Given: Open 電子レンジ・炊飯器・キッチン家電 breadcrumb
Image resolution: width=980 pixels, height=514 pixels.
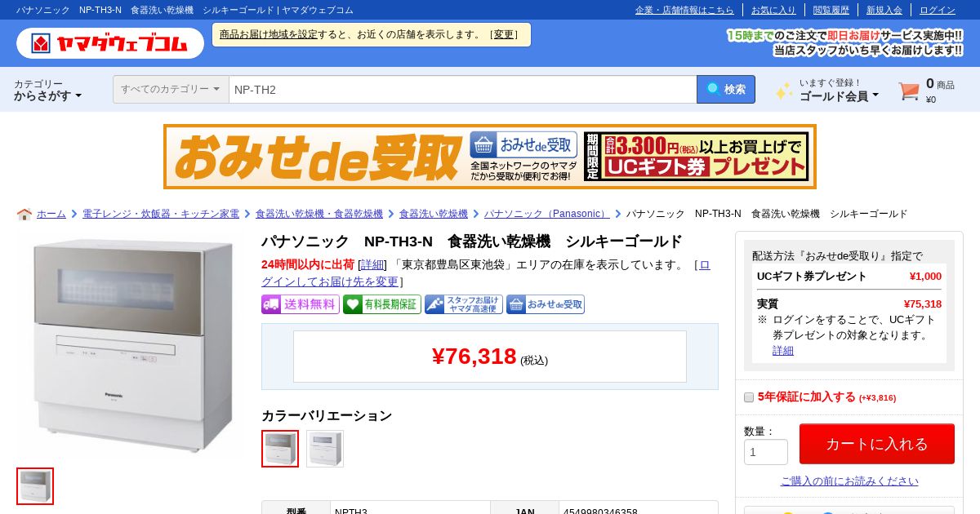Looking at the screenshot, I should (161, 214).
